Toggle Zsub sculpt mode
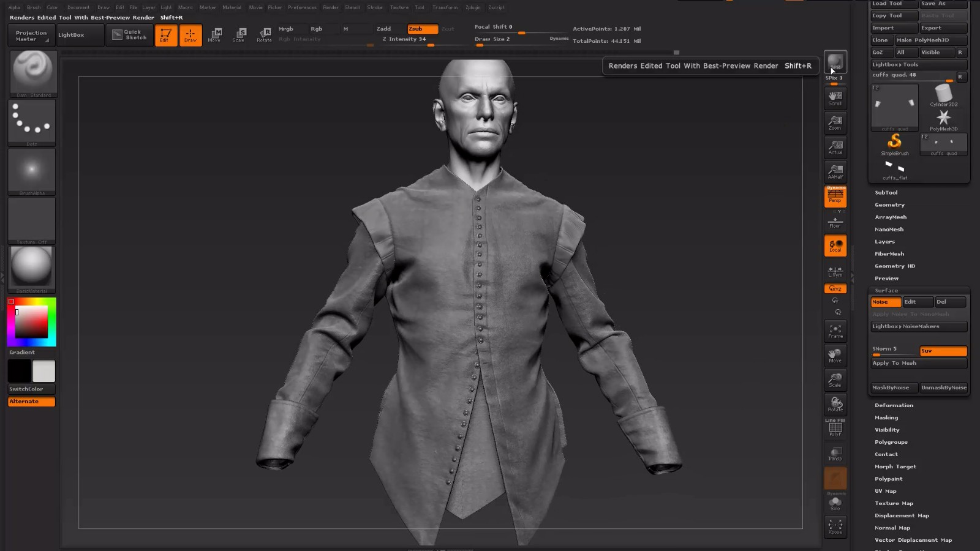Screen dimensions: 980x551 coord(423,29)
